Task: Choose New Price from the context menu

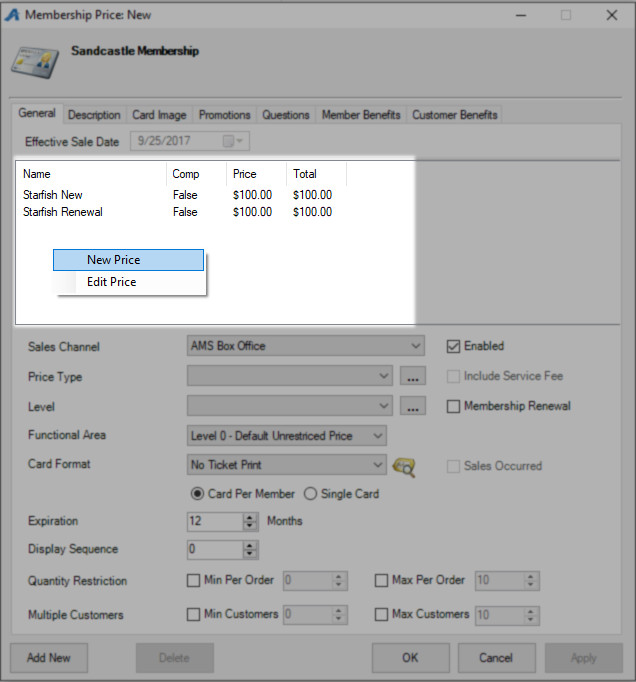Action: (128, 260)
